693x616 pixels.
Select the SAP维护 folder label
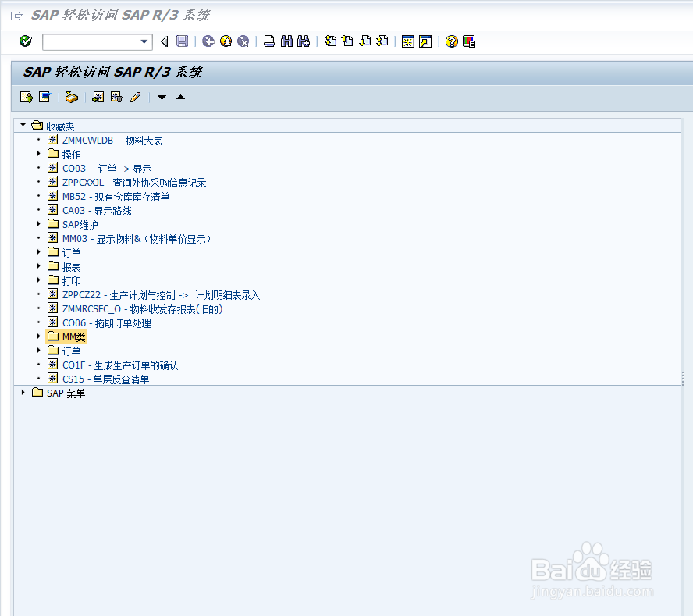80,225
